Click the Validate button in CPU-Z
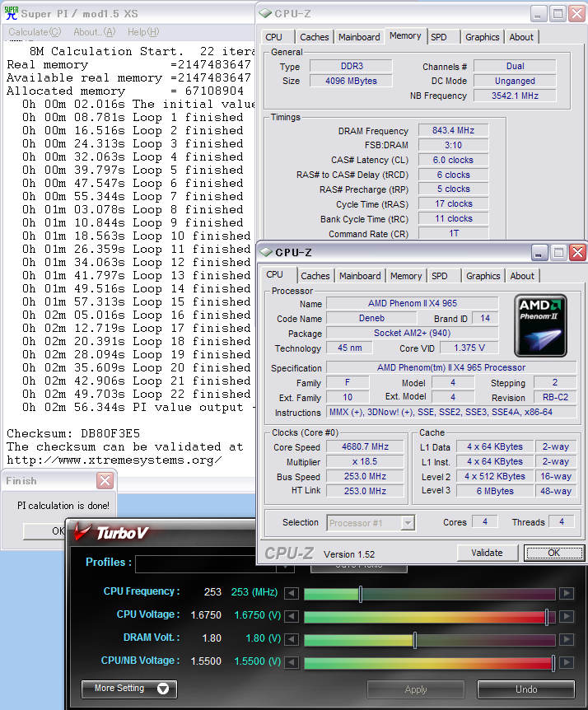 tap(487, 553)
